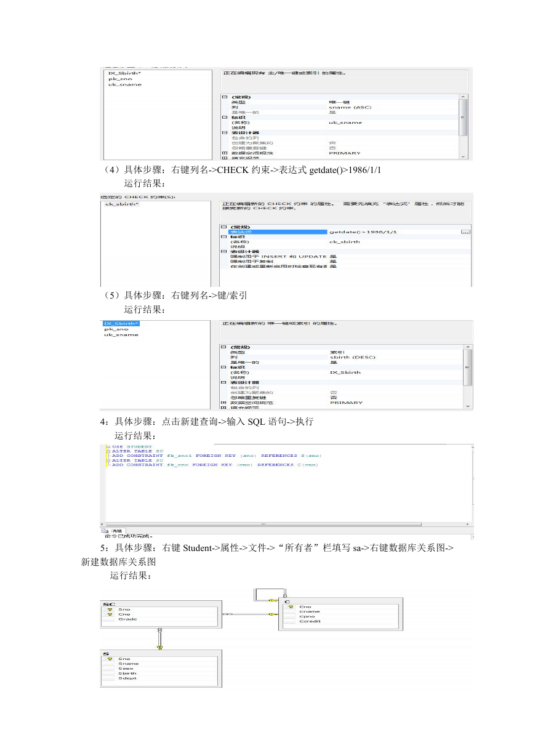
Task: Open the expression ellipsis button
Action: [x=465, y=232]
